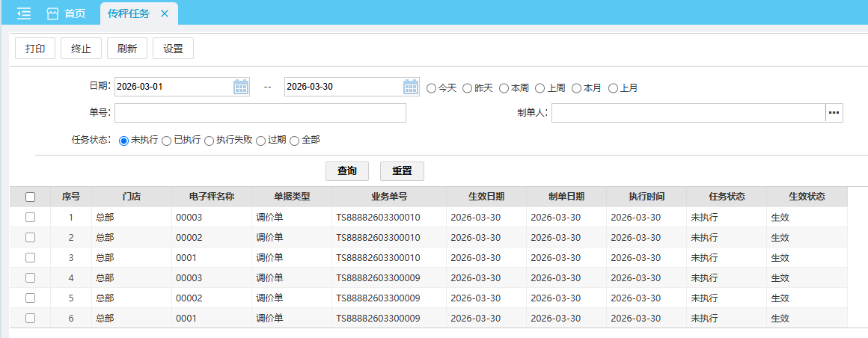Open start date calendar picker

(x=240, y=87)
